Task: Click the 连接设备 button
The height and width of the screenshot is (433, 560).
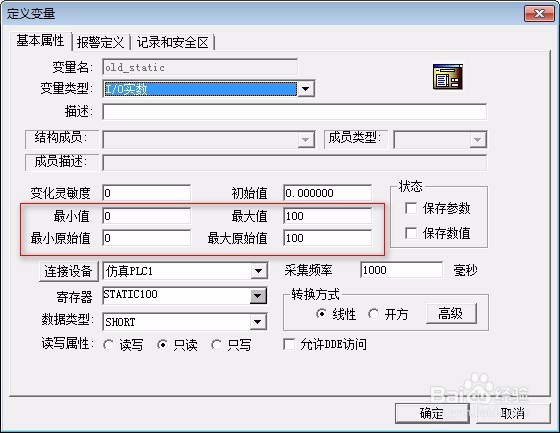Action: (68, 271)
